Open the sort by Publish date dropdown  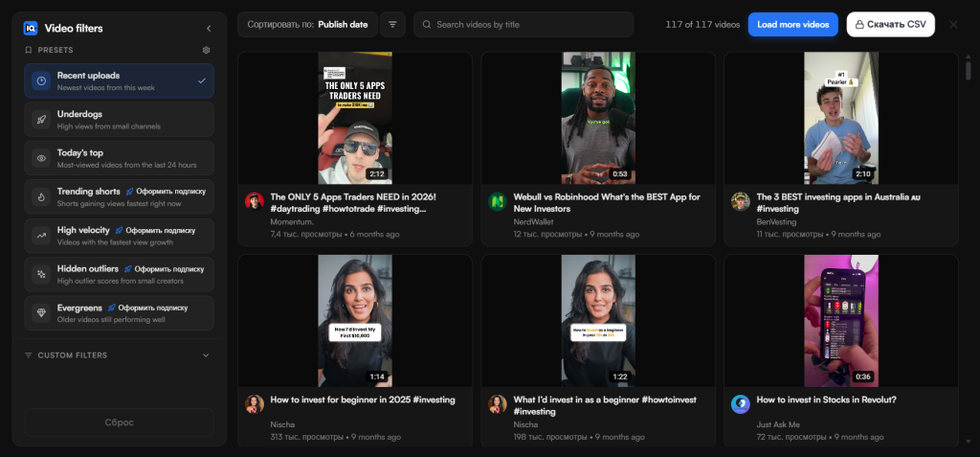click(x=307, y=24)
